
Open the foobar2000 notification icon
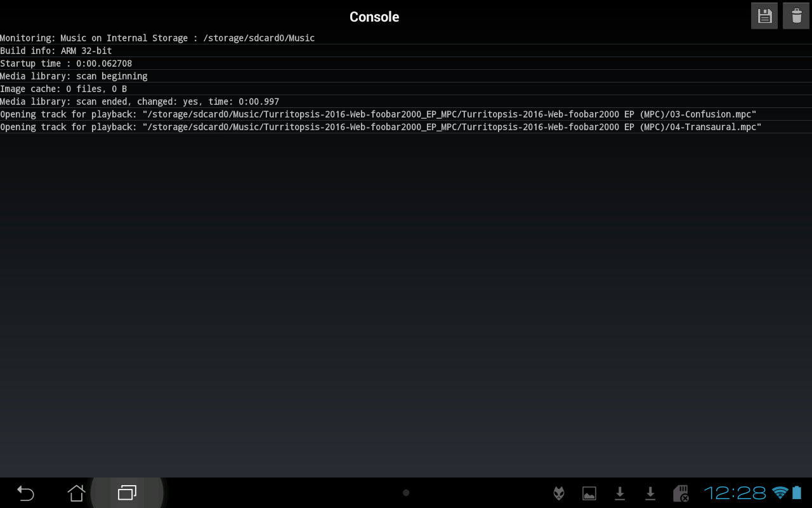(558, 493)
